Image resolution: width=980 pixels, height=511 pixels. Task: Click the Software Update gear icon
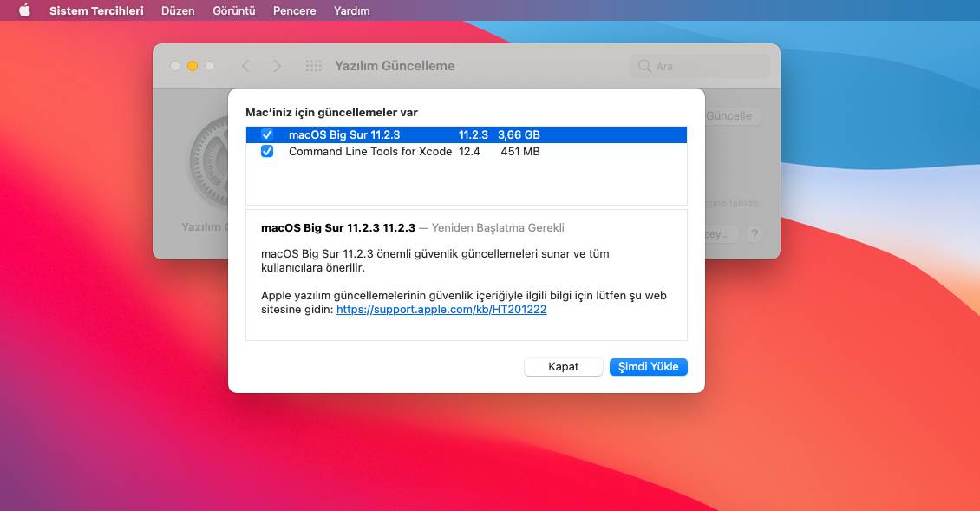point(209,162)
